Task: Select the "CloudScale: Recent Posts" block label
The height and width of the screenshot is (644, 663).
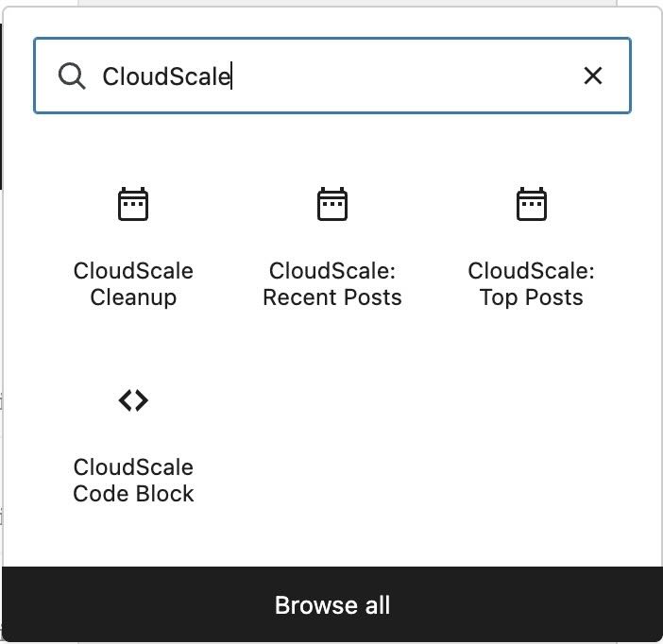Action: click(332, 284)
